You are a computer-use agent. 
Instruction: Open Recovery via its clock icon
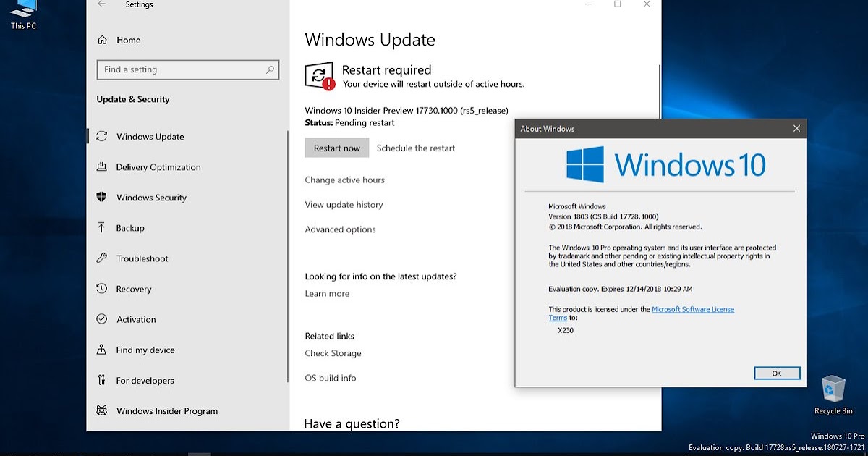tap(103, 289)
